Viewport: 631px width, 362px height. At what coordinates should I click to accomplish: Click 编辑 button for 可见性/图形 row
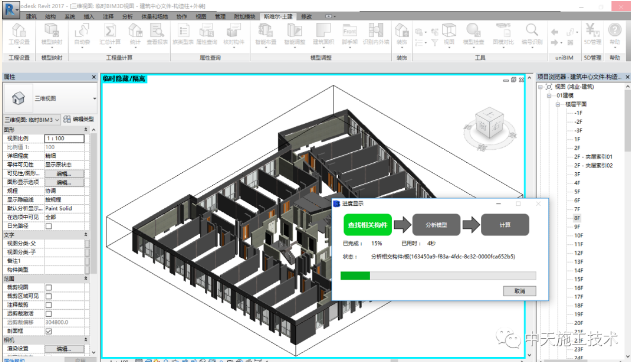[64, 173]
